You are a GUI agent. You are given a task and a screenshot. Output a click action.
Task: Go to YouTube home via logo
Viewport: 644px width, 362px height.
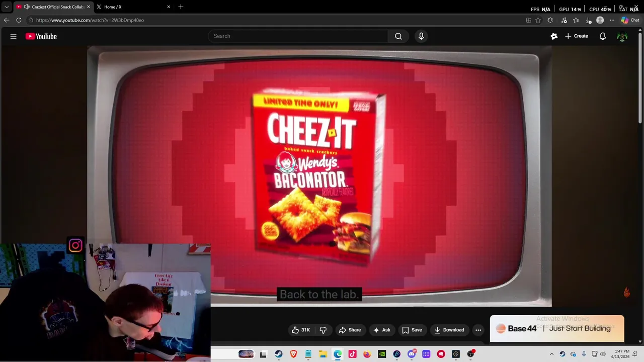pos(41,36)
